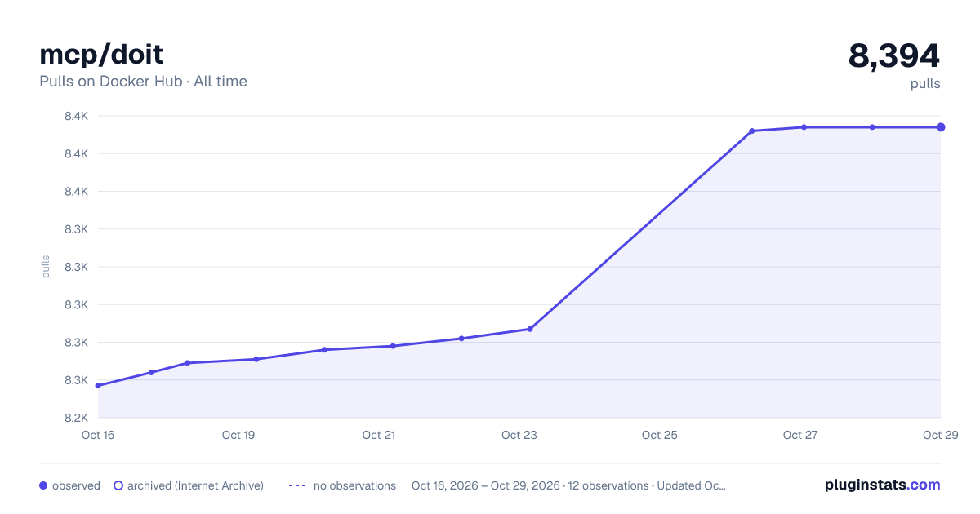
Task: Click the hollow archived legend circle
Action: pyautogui.click(x=118, y=485)
